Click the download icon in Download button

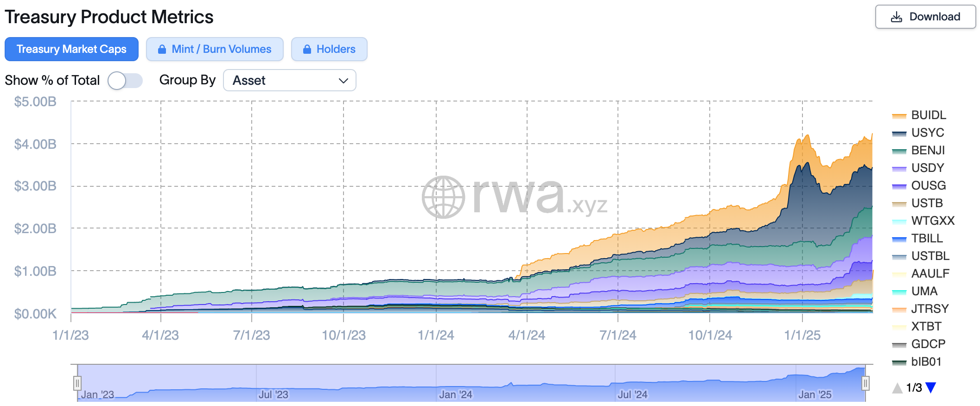pos(897,17)
